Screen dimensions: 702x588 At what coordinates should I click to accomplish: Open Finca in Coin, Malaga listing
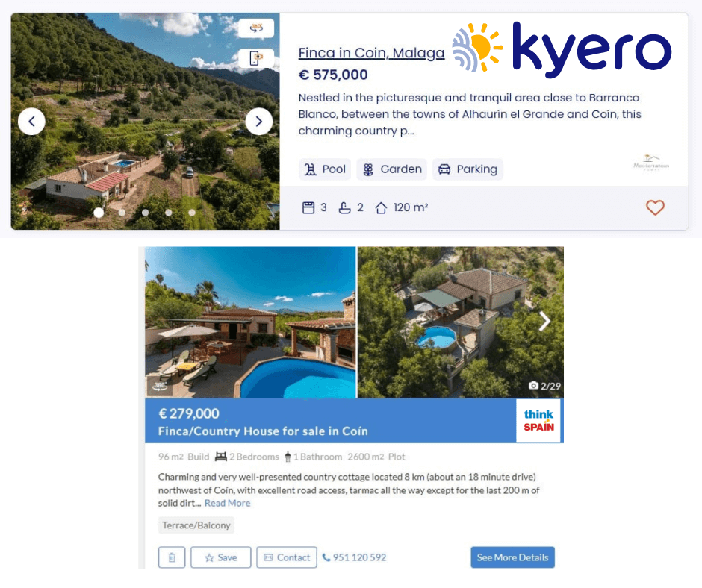(x=371, y=53)
